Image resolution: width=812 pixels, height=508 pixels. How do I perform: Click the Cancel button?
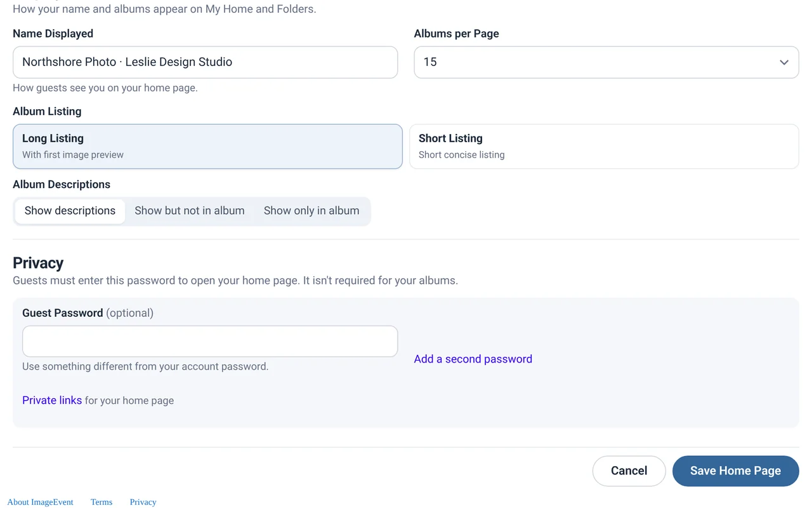coord(629,471)
